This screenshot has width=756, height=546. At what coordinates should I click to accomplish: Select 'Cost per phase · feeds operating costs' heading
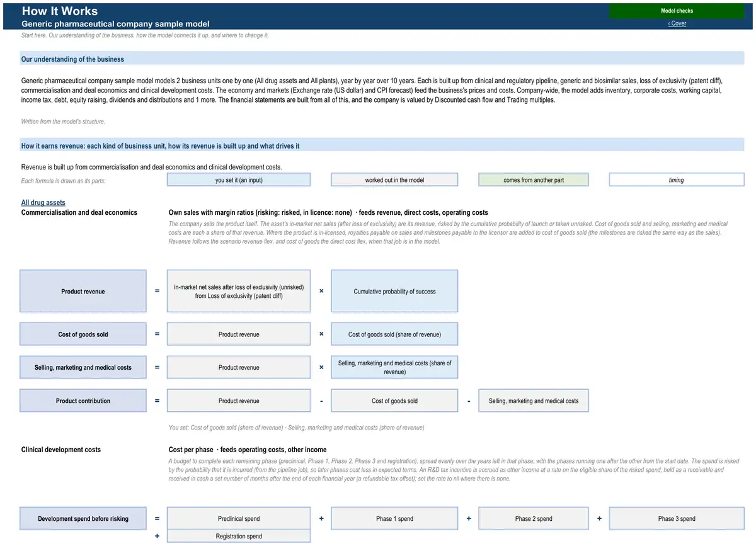pyautogui.click(x=248, y=450)
